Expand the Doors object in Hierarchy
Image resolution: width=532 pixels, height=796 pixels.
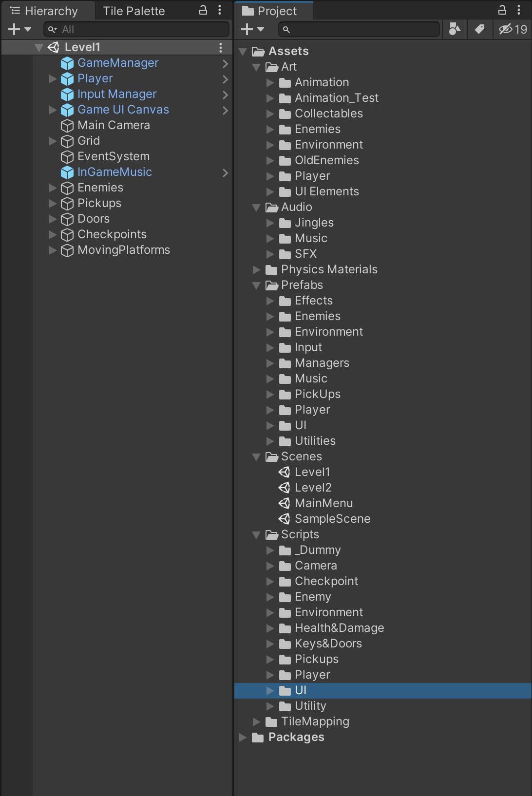[x=53, y=219]
